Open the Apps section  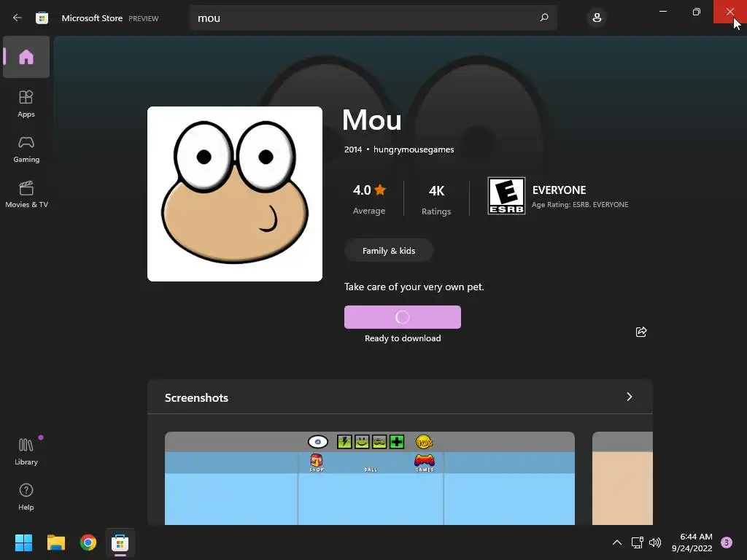[x=26, y=104]
